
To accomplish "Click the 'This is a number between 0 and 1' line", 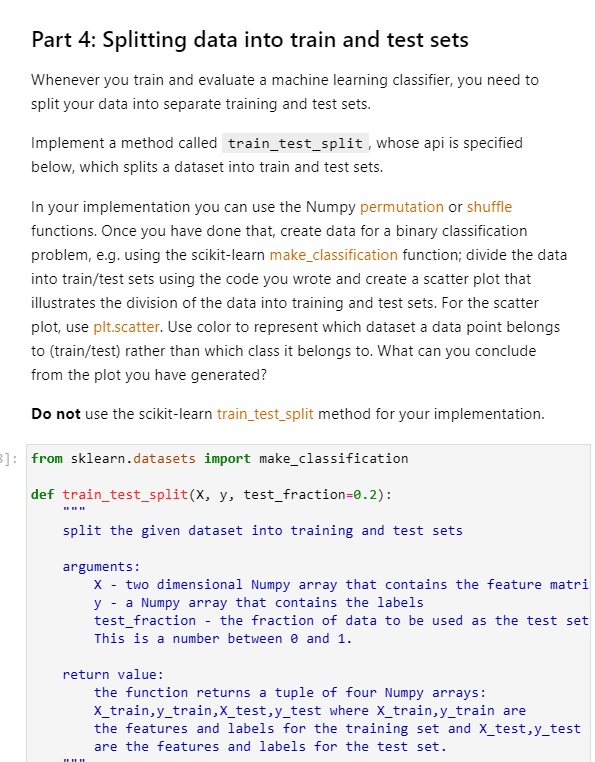I will [223, 639].
